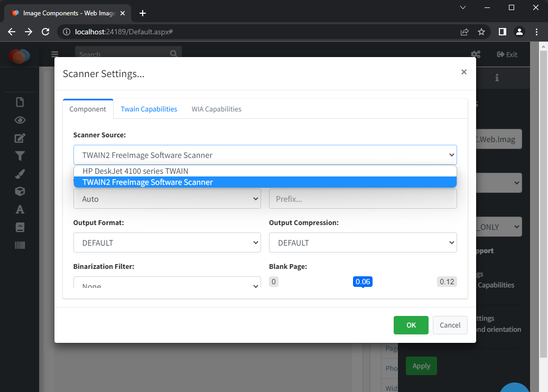548x392 pixels.
Task: Toggle the hamburger menu icon
Action: 54,54
